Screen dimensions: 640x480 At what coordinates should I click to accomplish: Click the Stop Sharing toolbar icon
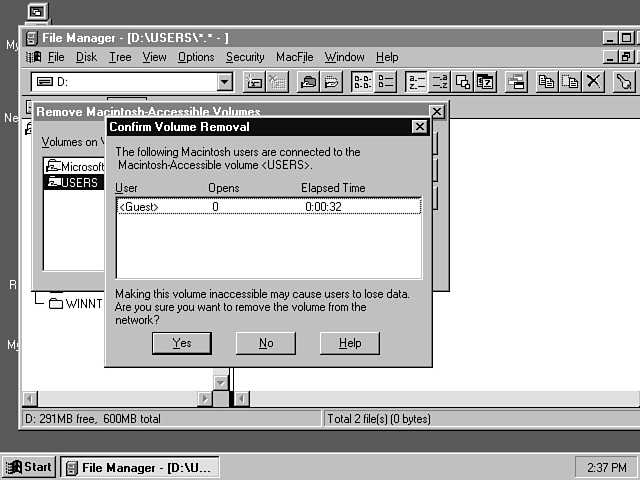pyautogui.click(x=331, y=82)
